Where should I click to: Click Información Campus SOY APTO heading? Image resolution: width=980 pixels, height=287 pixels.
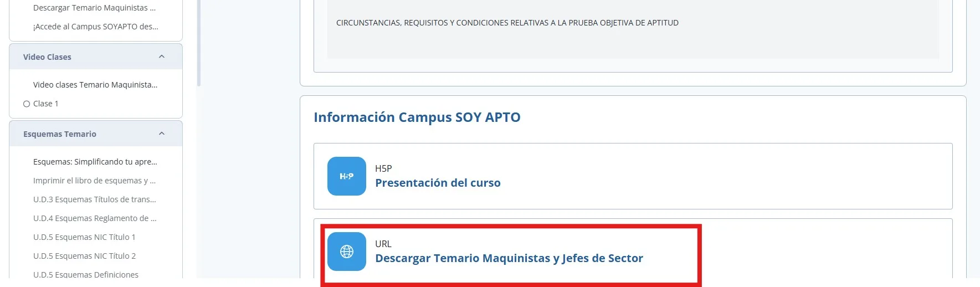pyautogui.click(x=417, y=117)
